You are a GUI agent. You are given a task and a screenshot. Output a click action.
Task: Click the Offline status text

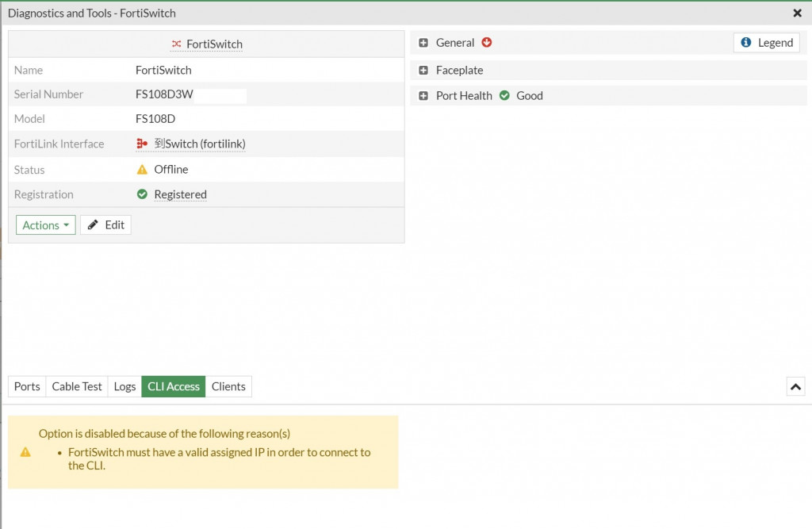click(x=171, y=170)
